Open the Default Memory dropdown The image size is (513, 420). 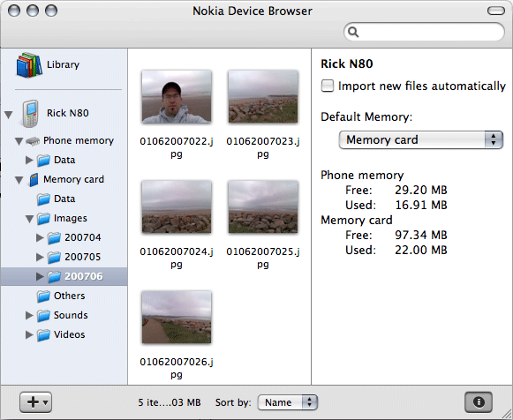click(x=421, y=140)
